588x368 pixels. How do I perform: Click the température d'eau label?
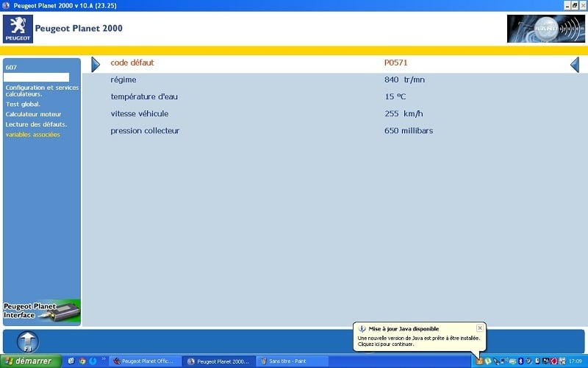point(144,96)
